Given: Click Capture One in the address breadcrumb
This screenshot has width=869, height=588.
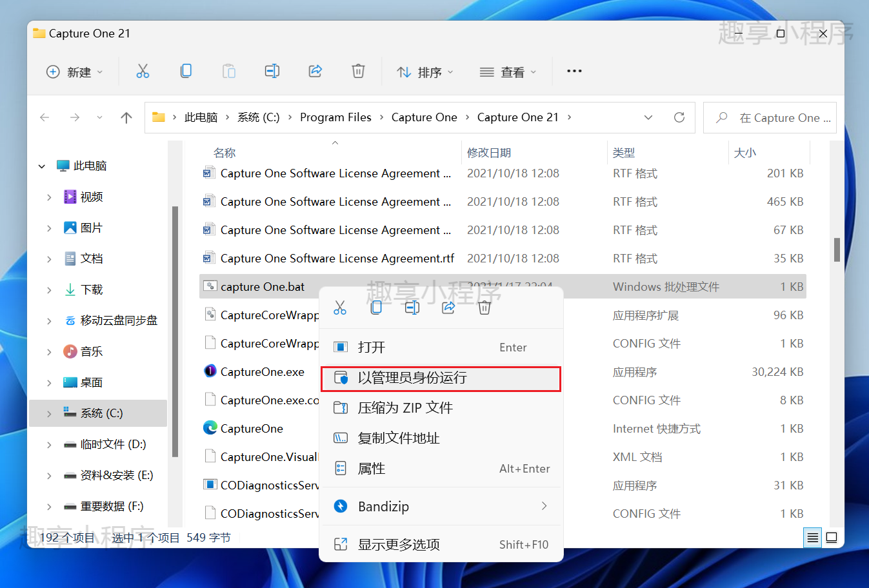Looking at the screenshot, I should (424, 117).
